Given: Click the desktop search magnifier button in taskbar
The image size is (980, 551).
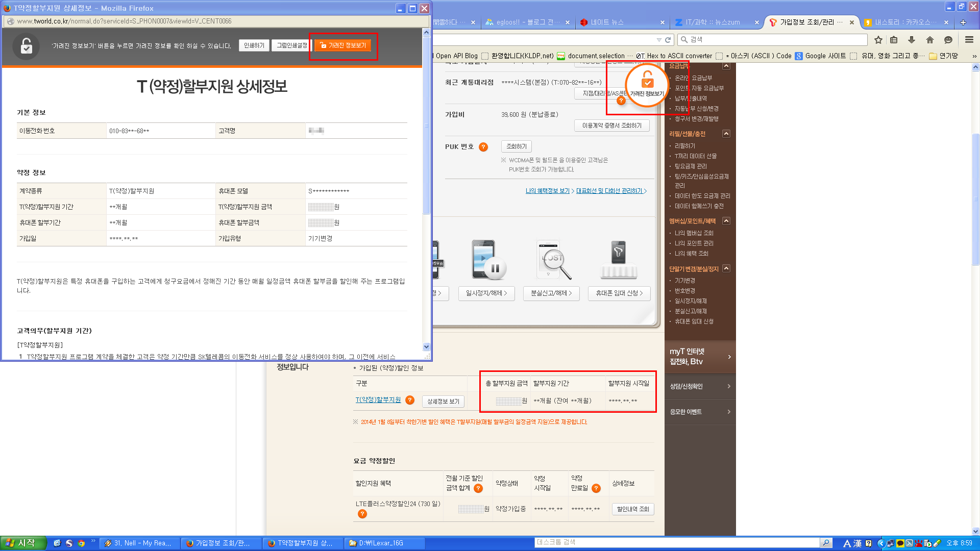Looking at the screenshot, I should [826, 543].
